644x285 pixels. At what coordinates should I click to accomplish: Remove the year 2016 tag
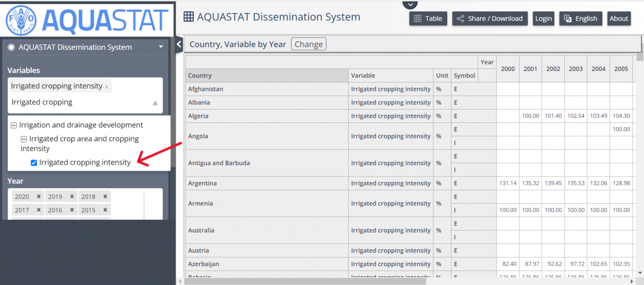tap(72, 210)
